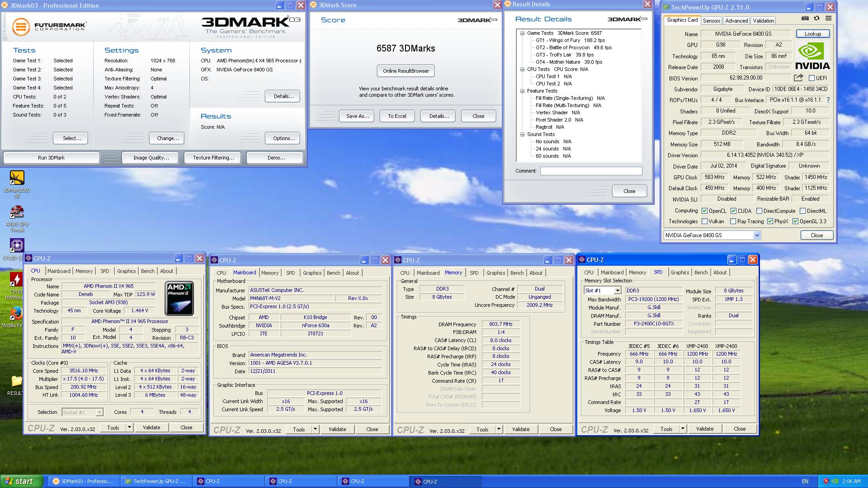Switch to TechPowerUp GPU-Z taskbar button
868x488 pixels.
(x=157, y=481)
